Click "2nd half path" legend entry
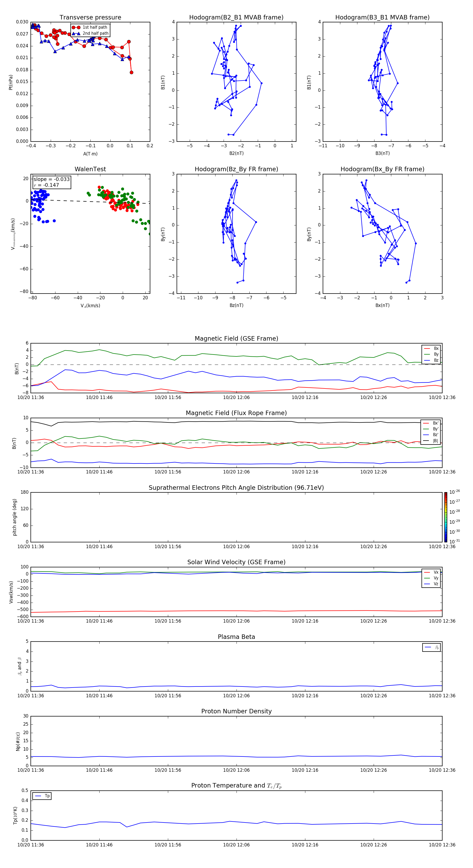473x868 pixels. [x=90, y=33]
